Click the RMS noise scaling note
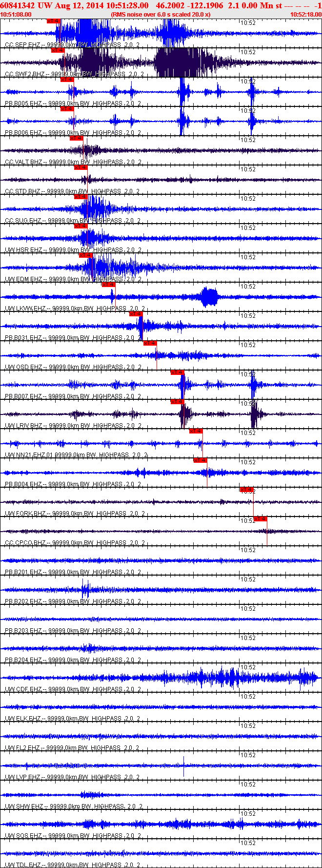 pyautogui.click(x=161, y=15)
